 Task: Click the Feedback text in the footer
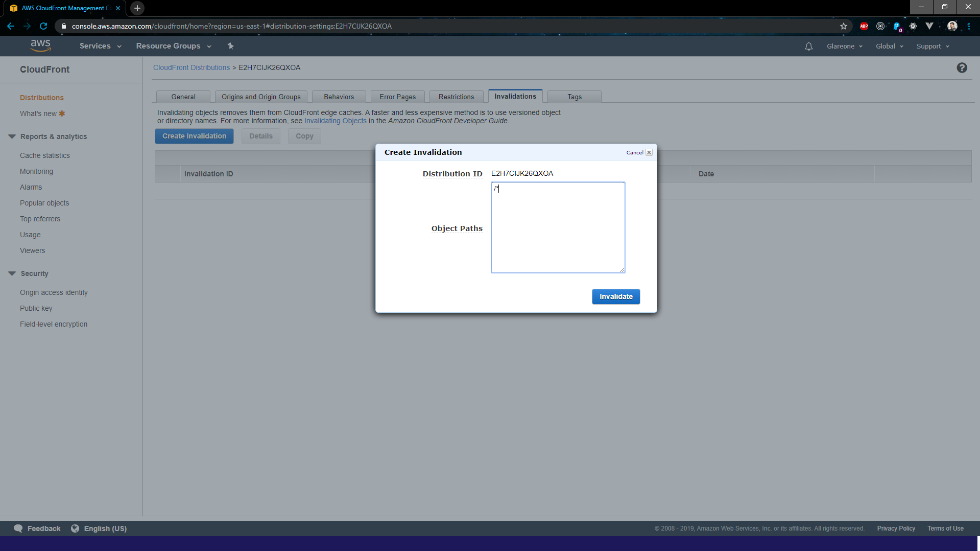(44, 529)
